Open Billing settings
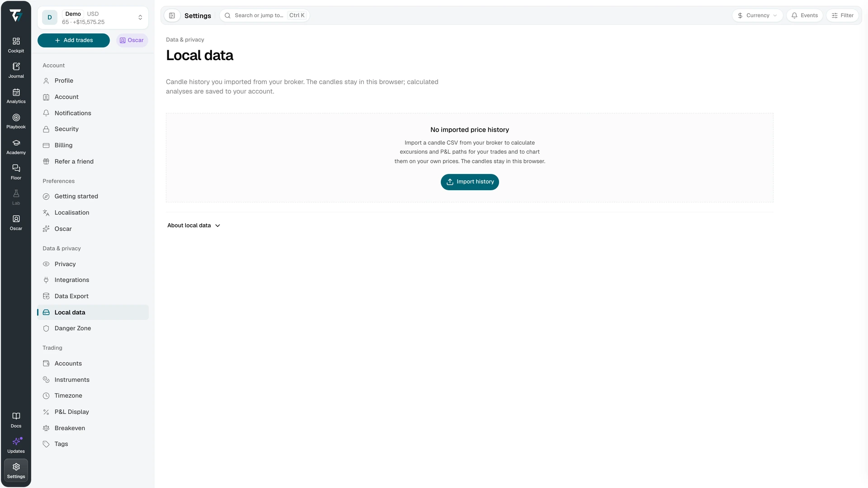The image size is (868, 488). [93, 145]
